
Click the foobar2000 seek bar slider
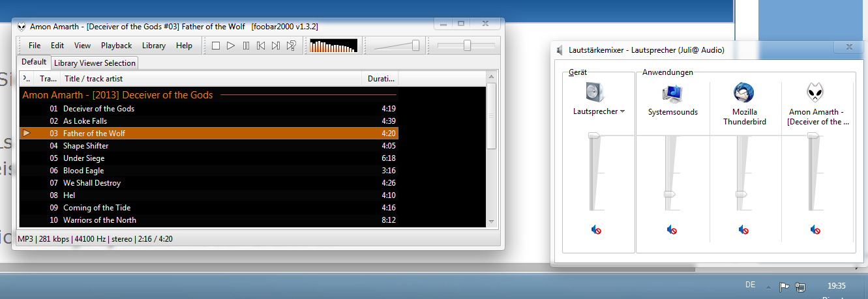click(x=467, y=45)
